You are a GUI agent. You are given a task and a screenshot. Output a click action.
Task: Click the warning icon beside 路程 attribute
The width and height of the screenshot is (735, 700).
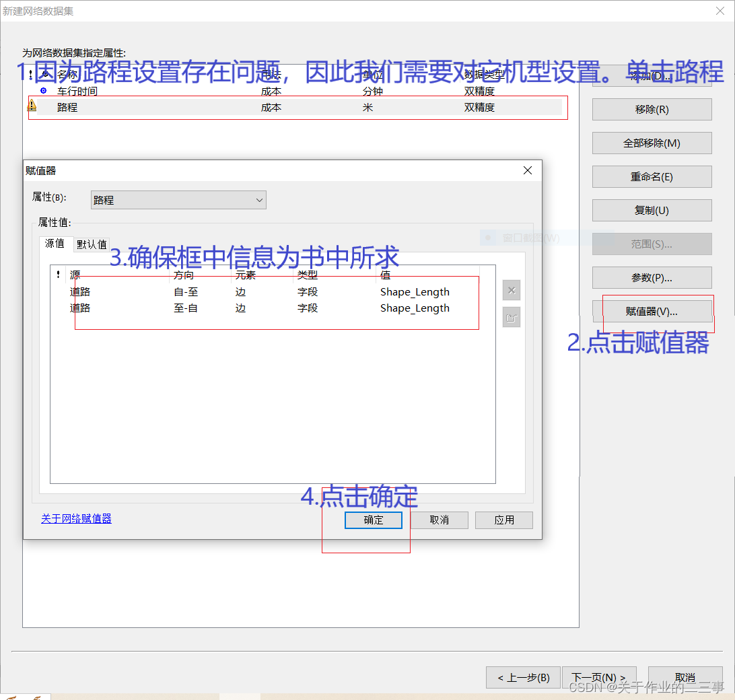coord(30,106)
